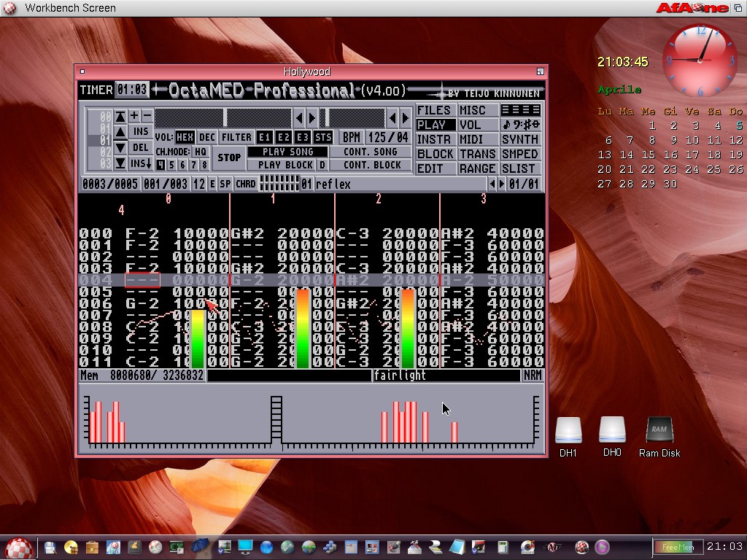The height and width of the screenshot is (560, 747).
Task: Click the four-bar track layout icon
Action: (520, 110)
